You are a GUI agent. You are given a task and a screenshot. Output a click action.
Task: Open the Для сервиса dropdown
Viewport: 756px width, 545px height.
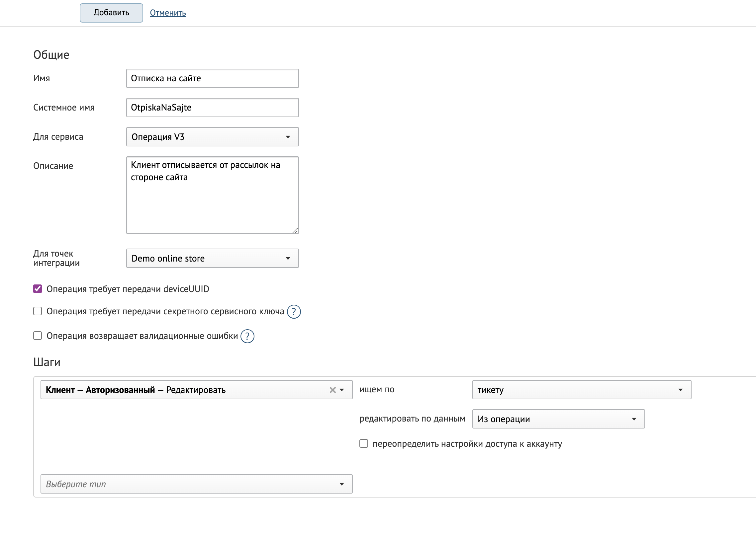pyautogui.click(x=212, y=137)
